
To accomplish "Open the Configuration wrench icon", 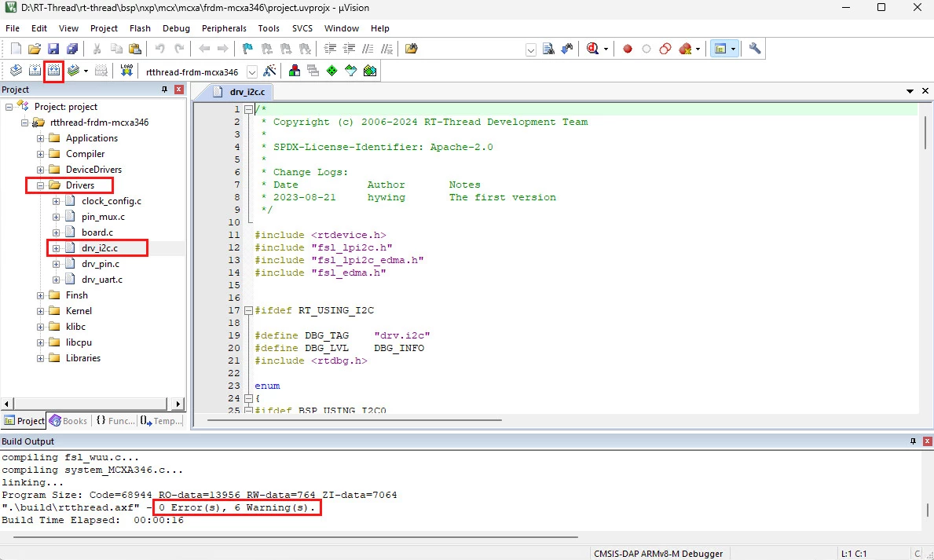I will [755, 49].
